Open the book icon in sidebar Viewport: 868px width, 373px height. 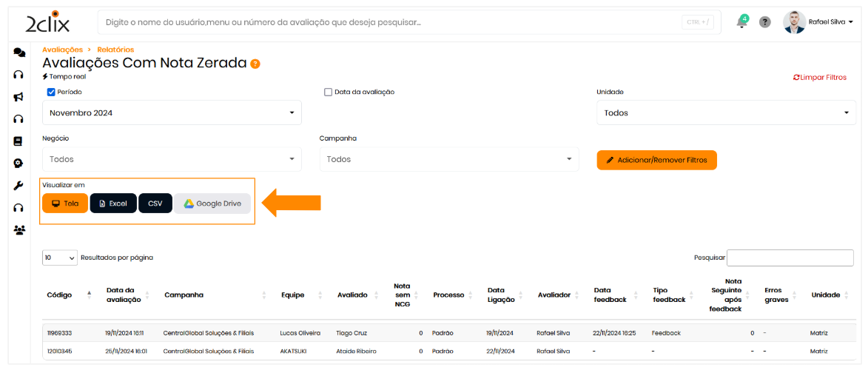(x=19, y=141)
